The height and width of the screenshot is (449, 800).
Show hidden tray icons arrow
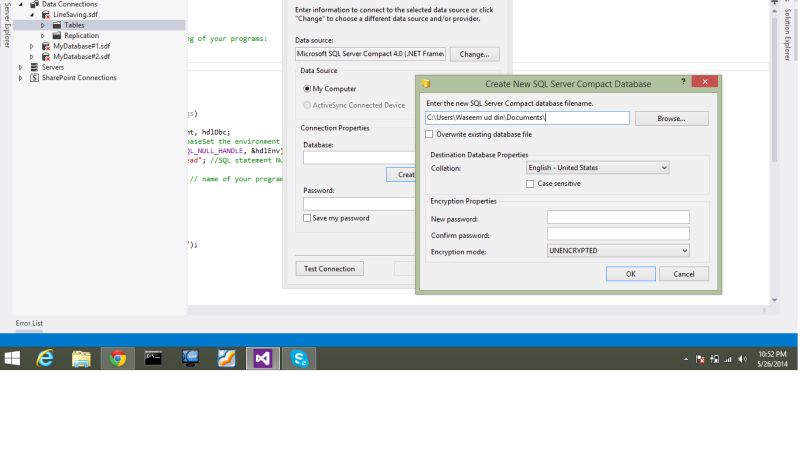[686, 359]
